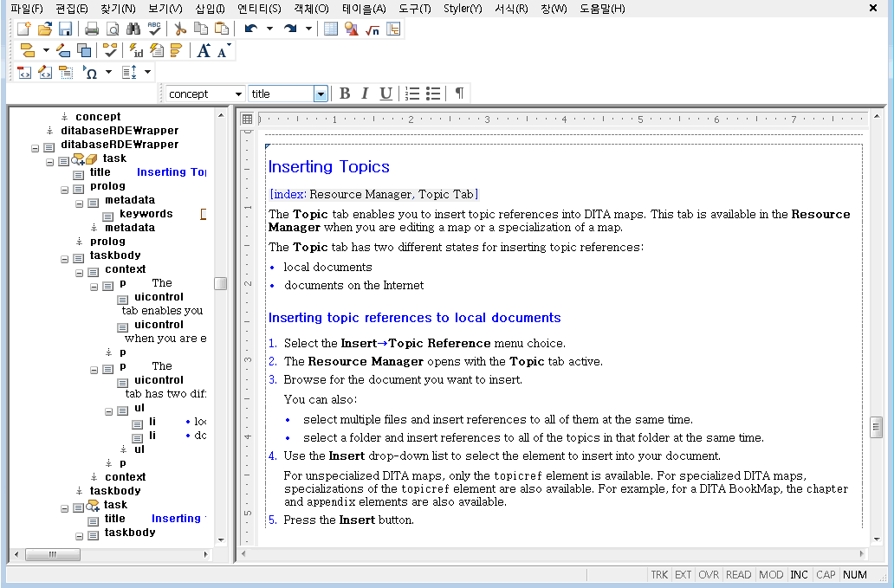Click the cut scissors icon
Image resolution: width=894 pixels, height=588 pixels.
tap(180, 29)
